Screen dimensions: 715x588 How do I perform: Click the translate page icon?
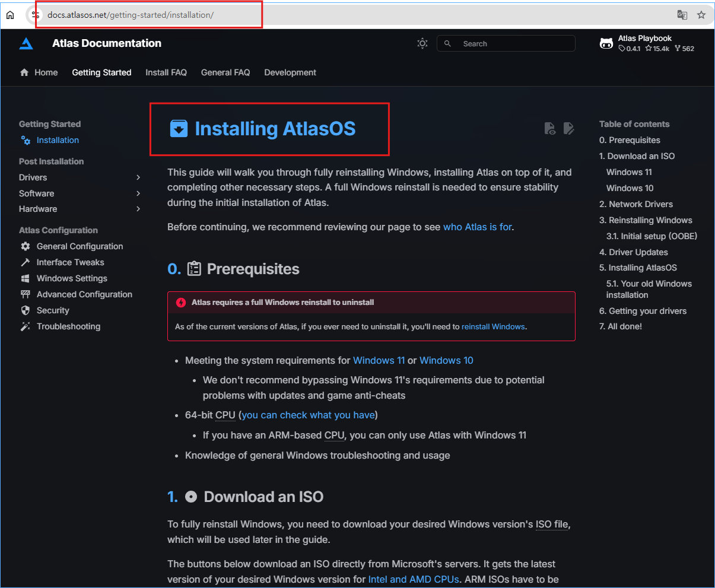[x=682, y=15]
